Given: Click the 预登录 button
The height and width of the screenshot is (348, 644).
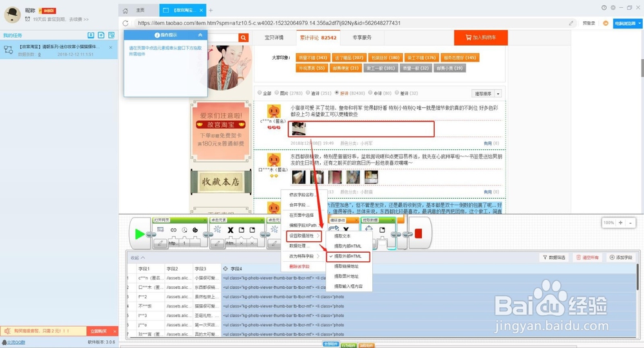Looking at the screenshot, I should [589, 23].
